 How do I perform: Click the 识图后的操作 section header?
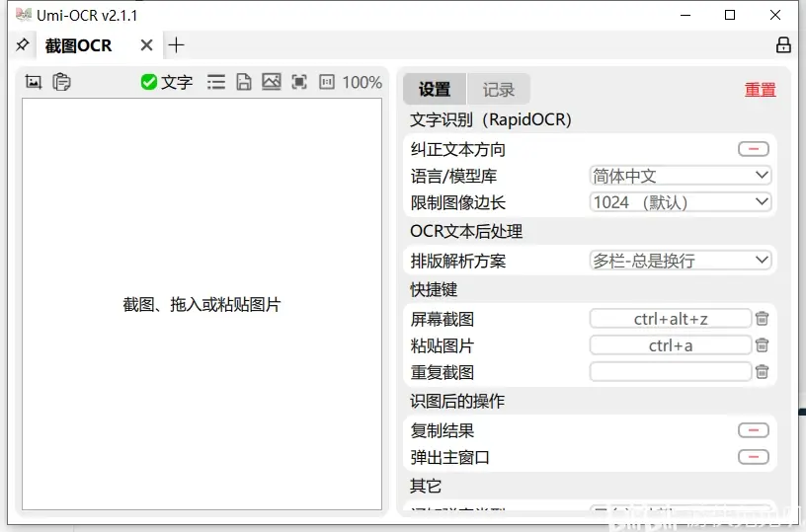[457, 401]
